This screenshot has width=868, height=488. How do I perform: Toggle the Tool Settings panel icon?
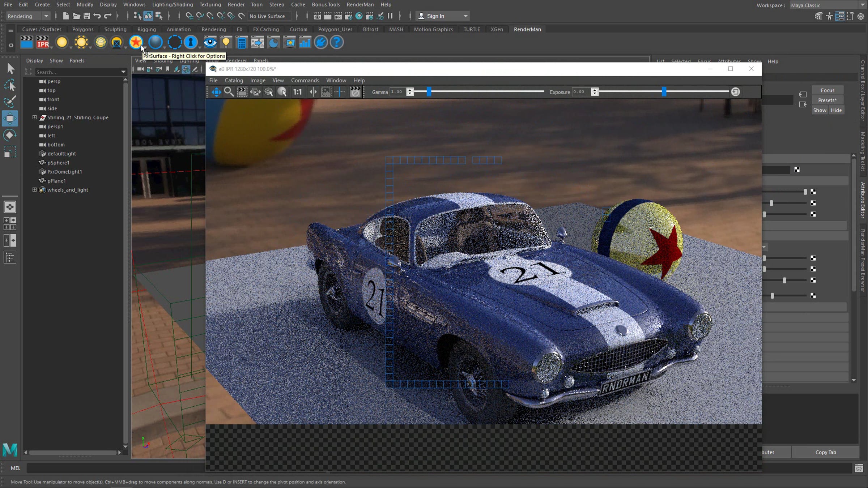(x=850, y=16)
